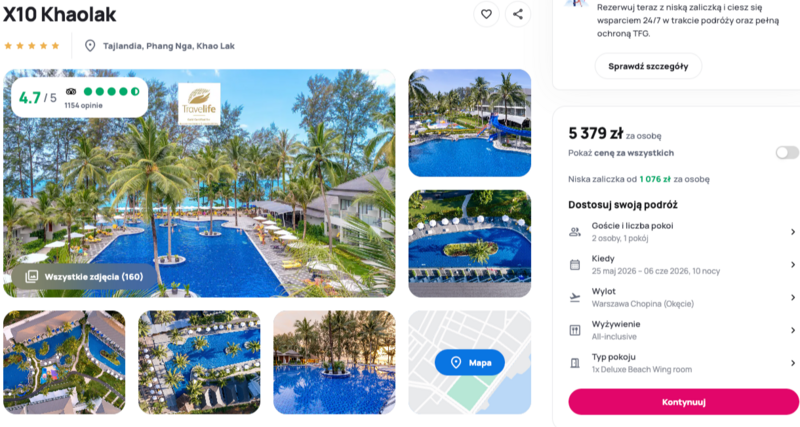Click the airplane icon beside Wylot
The width and height of the screenshot is (800, 427).
[575, 297]
